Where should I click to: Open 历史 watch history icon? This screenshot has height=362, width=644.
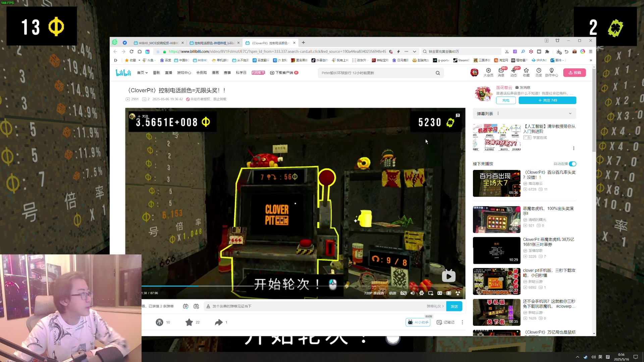tap(539, 72)
